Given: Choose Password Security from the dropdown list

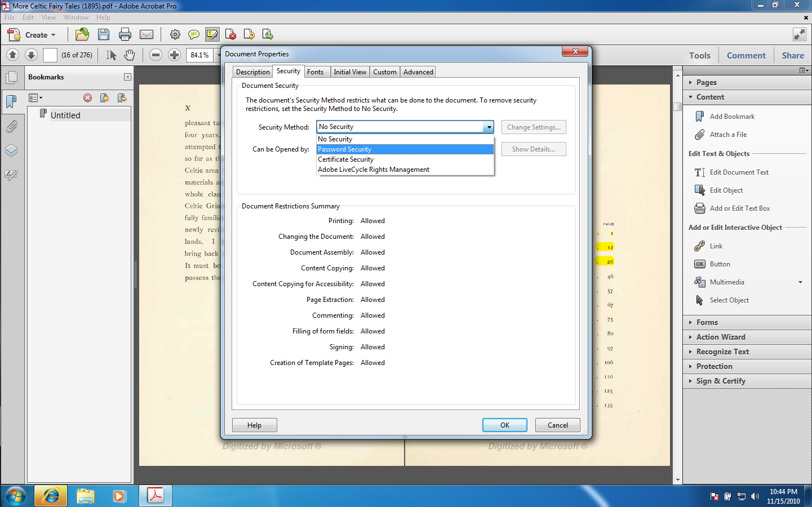Looking at the screenshot, I should pos(405,149).
